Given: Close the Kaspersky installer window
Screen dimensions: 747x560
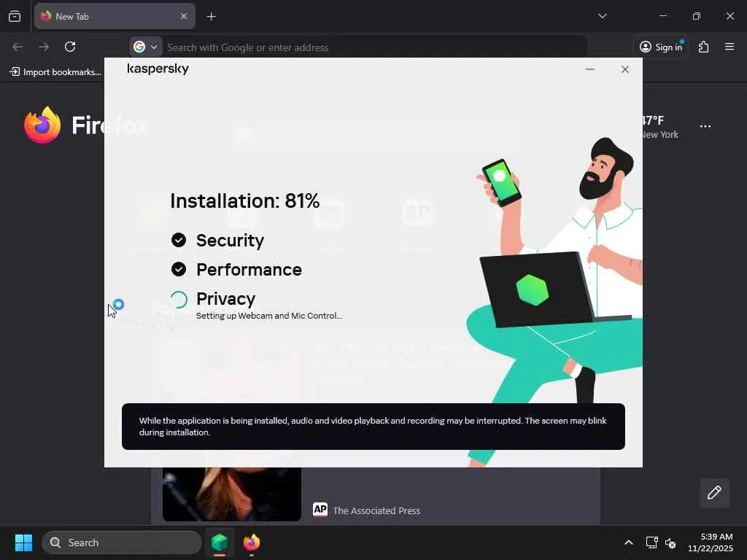Looking at the screenshot, I should click(625, 69).
